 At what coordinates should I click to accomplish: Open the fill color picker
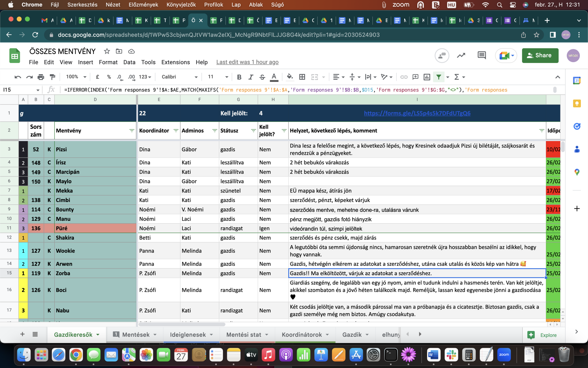(290, 77)
